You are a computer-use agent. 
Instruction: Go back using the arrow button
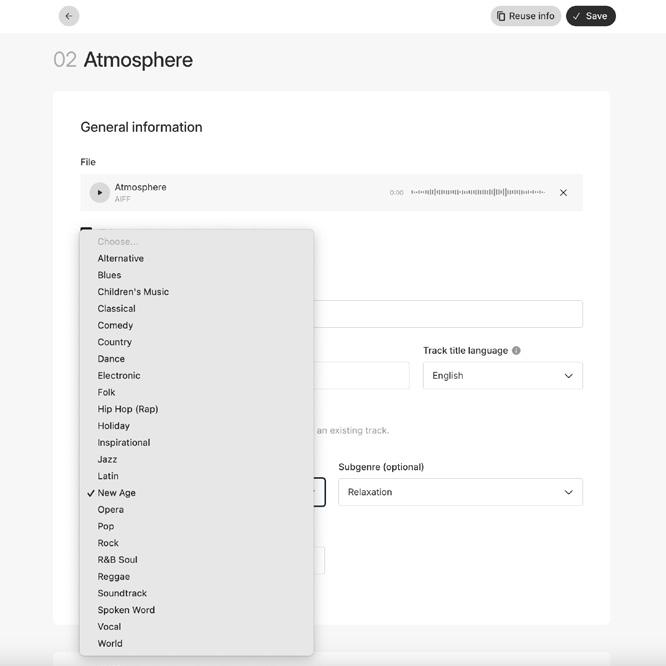[x=68, y=16]
